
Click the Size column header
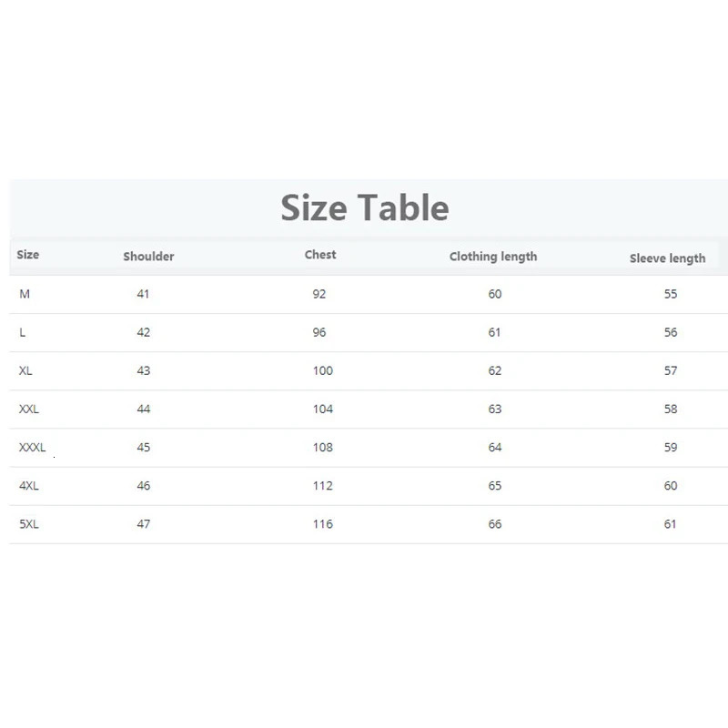[x=28, y=255]
